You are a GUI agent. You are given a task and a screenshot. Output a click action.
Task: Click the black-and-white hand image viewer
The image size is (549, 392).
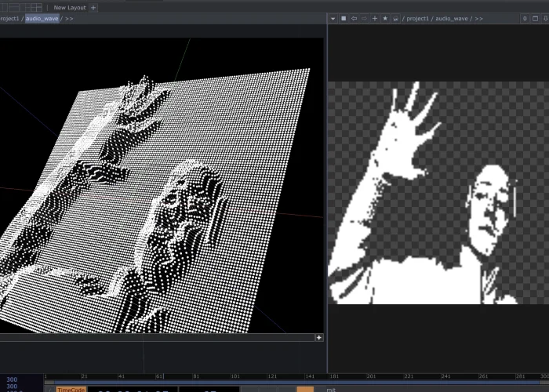click(x=438, y=193)
